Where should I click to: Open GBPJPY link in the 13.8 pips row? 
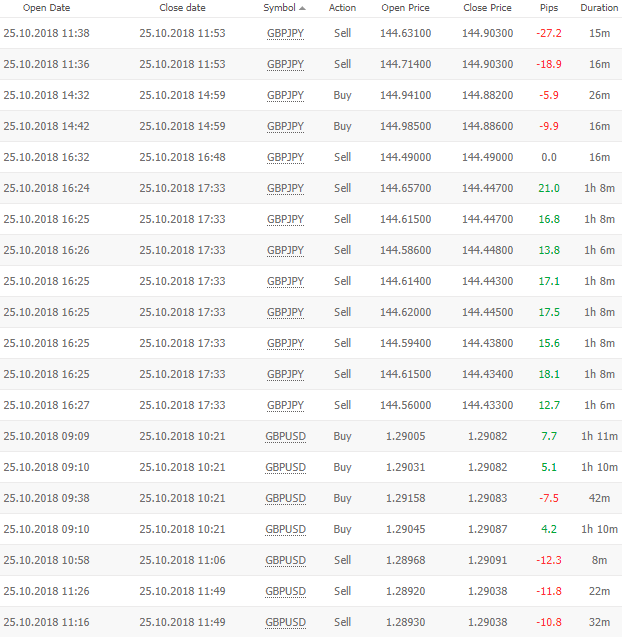click(285, 250)
